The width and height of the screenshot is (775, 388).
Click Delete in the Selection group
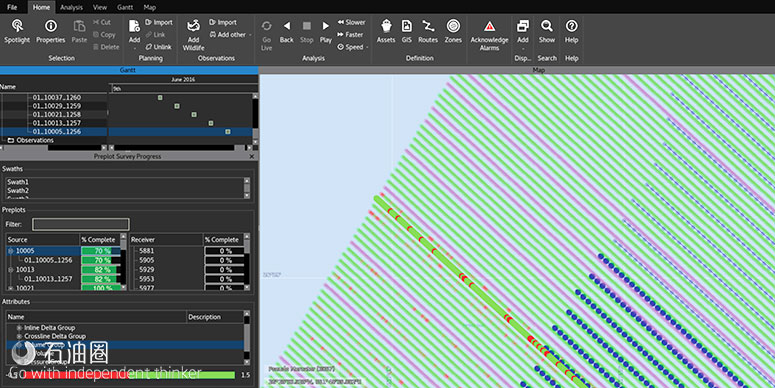click(106, 47)
